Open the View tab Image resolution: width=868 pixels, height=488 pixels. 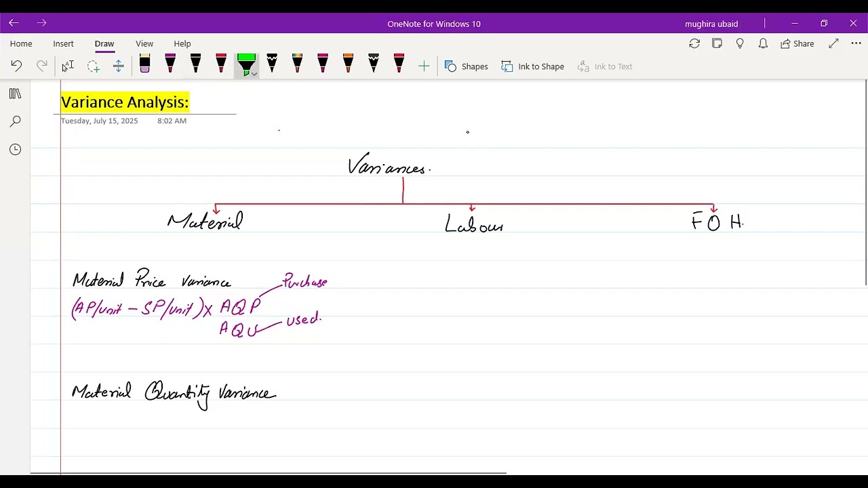(x=144, y=43)
